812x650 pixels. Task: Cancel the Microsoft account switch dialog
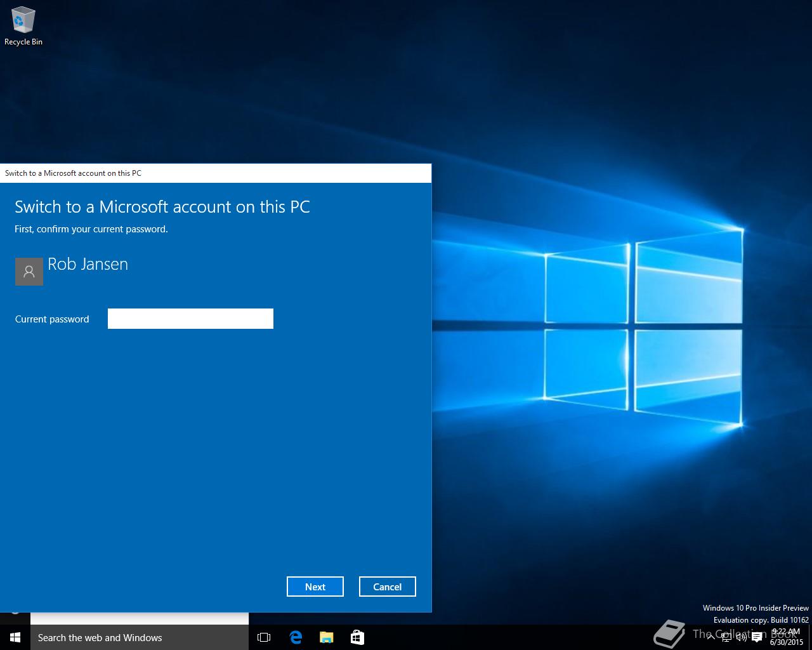tap(388, 587)
